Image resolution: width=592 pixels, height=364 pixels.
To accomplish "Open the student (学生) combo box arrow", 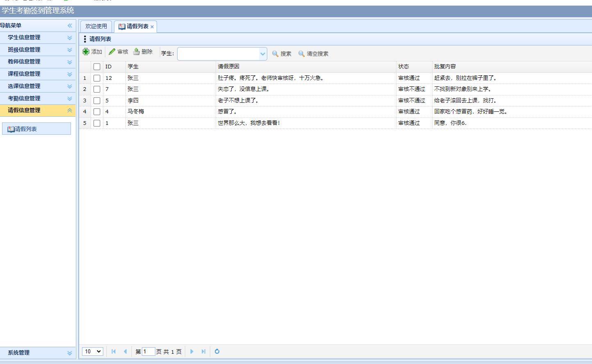I will point(263,54).
